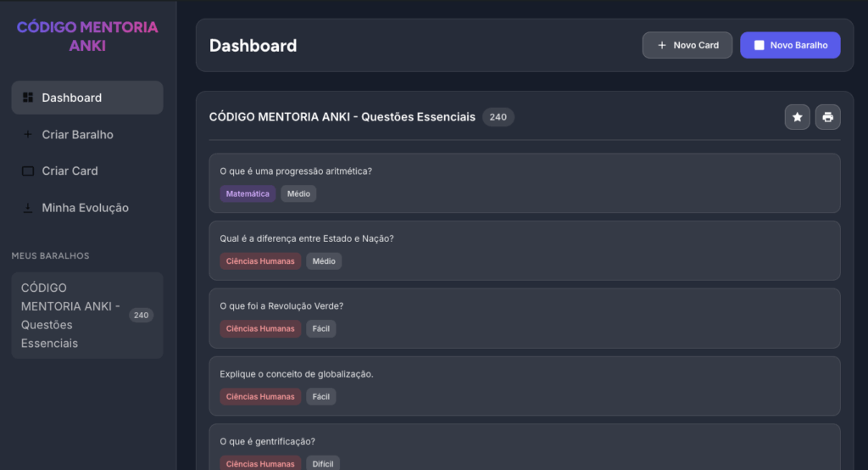
Task: Click the Dashboard grid icon in sidebar
Action: click(x=28, y=98)
